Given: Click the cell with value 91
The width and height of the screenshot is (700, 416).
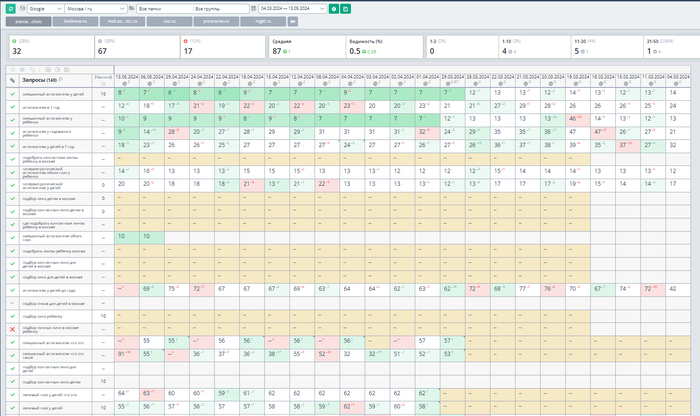Looking at the screenshot, I should click(x=127, y=354).
